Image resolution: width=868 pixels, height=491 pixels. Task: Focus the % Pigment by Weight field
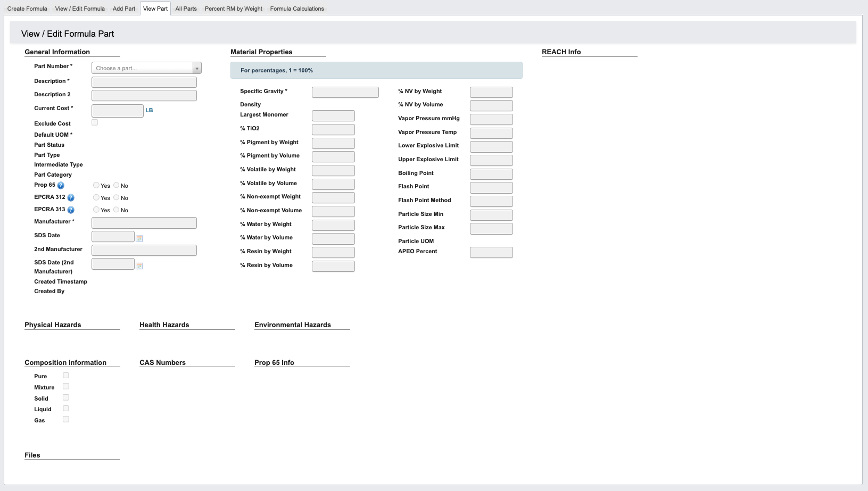tap(333, 143)
